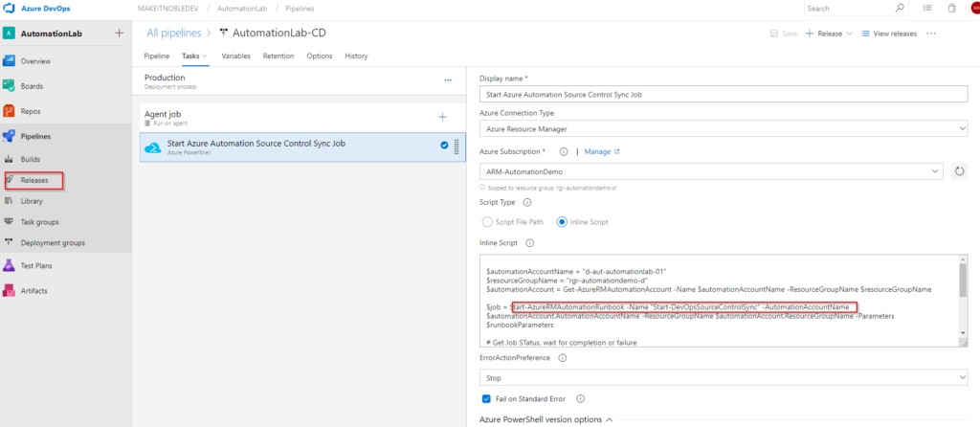The width and height of the screenshot is (980, 427).
Task: Toggle Fail on Standard Error checkbox
Action: tap(486, 399)
